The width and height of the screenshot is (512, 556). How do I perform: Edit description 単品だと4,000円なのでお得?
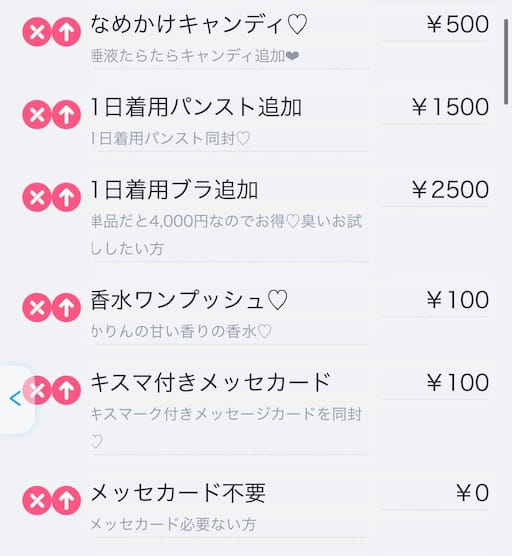230,234
